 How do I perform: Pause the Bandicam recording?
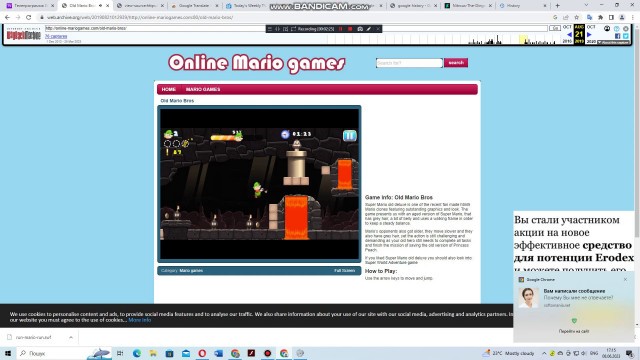click(341, 29)
